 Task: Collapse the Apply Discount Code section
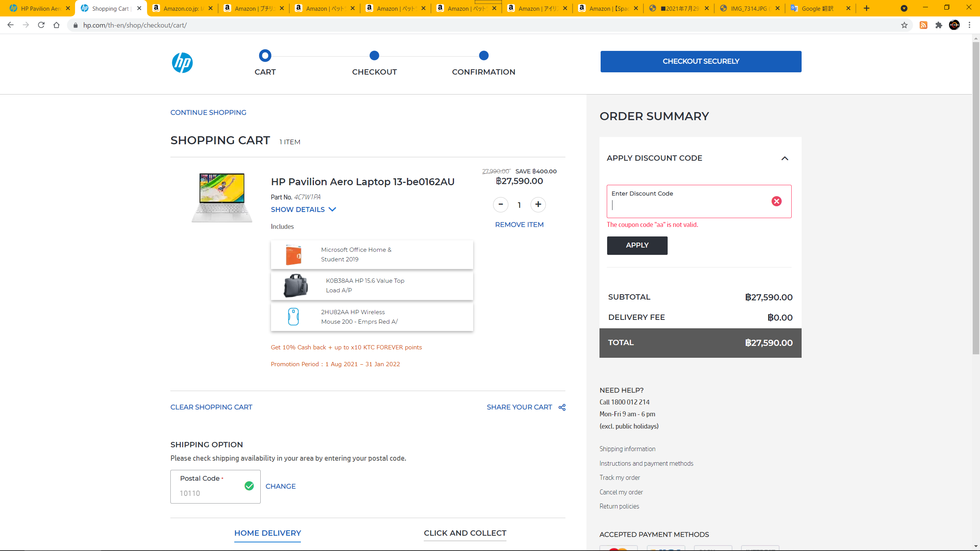(x=785, y=158)
